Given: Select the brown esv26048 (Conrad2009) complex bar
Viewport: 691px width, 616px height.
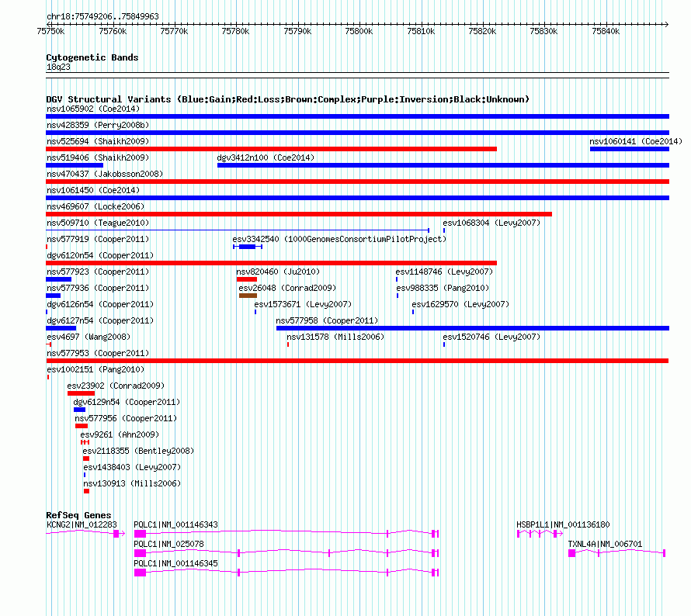Looking at the screenshot, I should pyautogui.click(x=248, y=296).
